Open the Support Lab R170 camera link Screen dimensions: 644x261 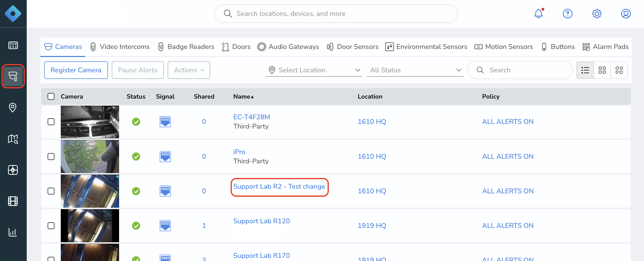(x=261, y=256)
